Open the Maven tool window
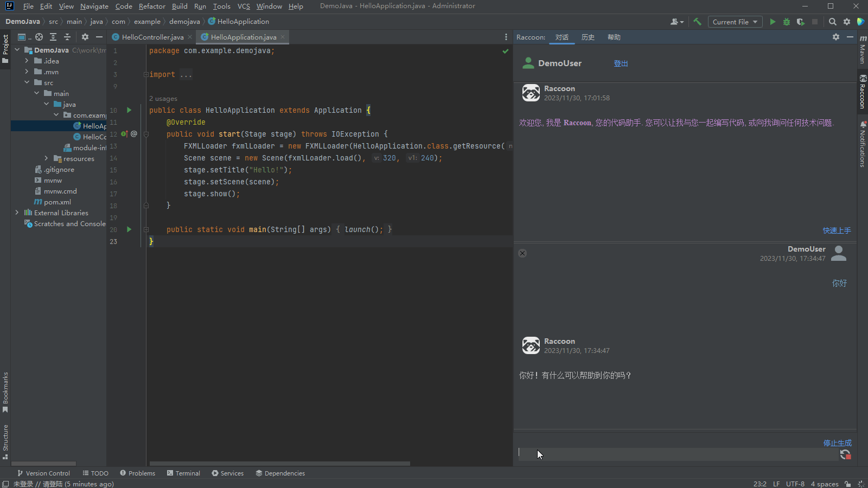868x488 pixels. point(863,49)
